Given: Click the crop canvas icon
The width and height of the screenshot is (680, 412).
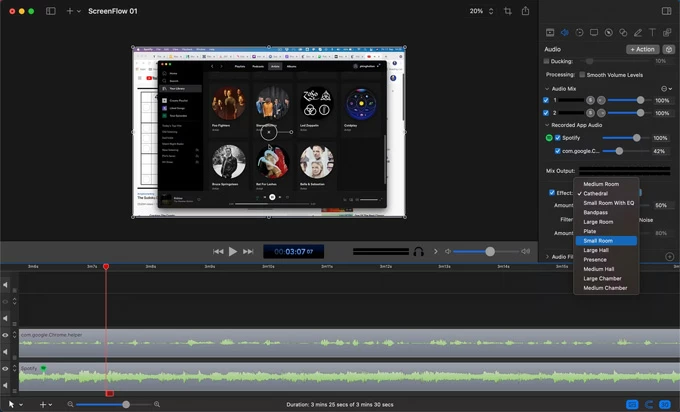Looking at the screenshot, I should pos(507,11).
